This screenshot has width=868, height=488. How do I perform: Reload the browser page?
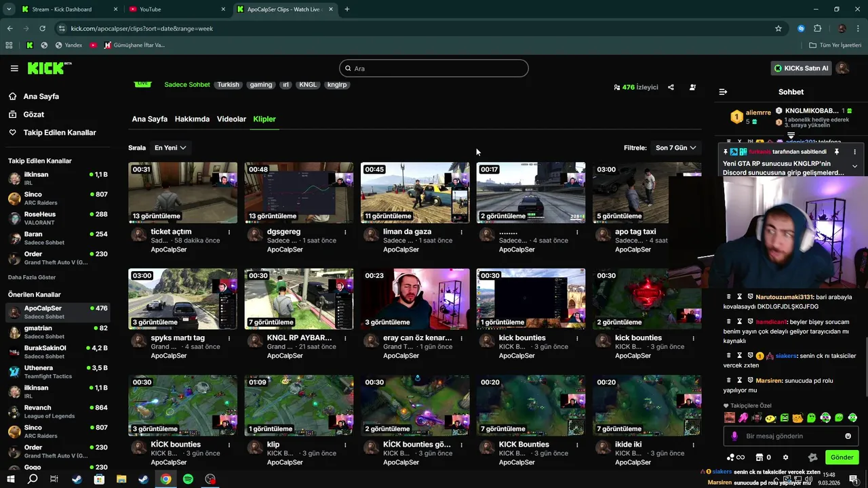pyautogui.click(x=42, y=28)
